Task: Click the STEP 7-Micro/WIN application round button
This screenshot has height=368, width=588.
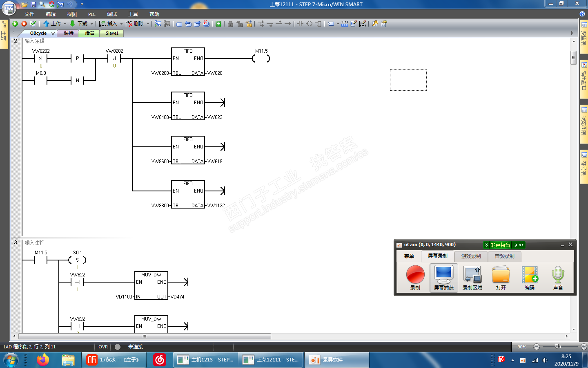Action: tap(9, 8)
